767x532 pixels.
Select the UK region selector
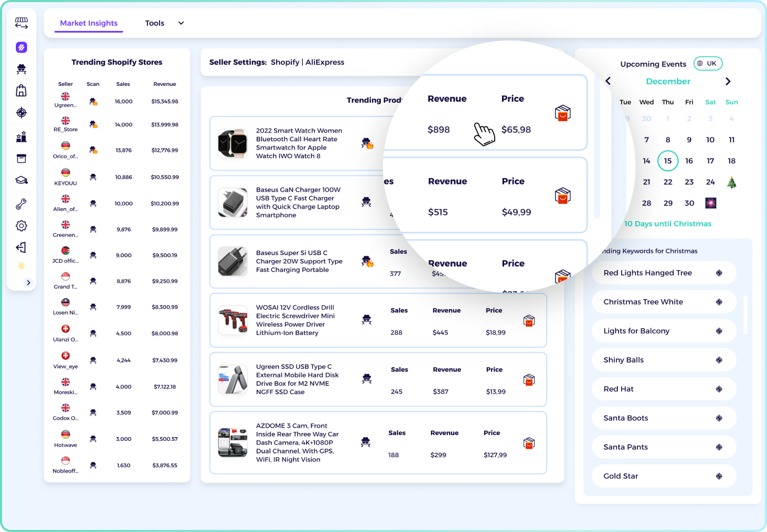[x=707, y=63]
